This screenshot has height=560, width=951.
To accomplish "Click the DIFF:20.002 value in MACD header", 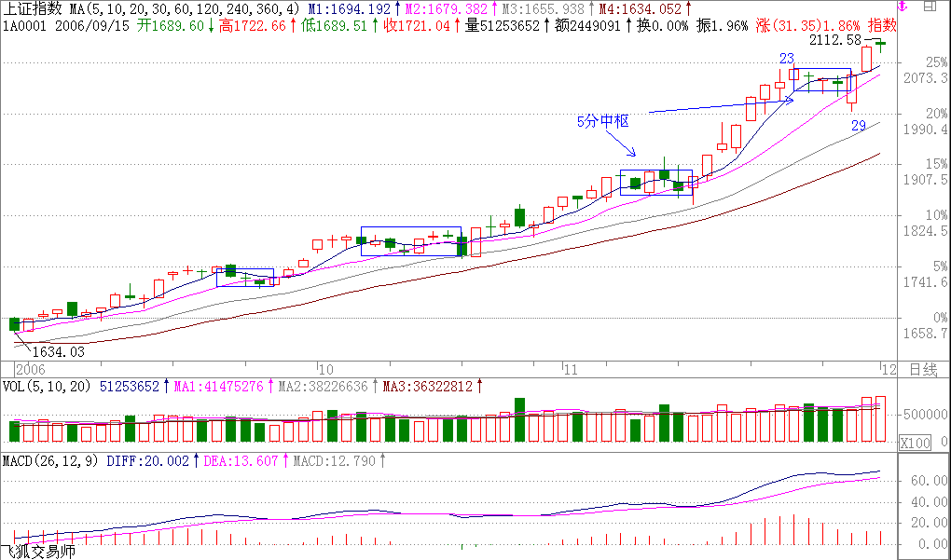I will tap(147, 460).
